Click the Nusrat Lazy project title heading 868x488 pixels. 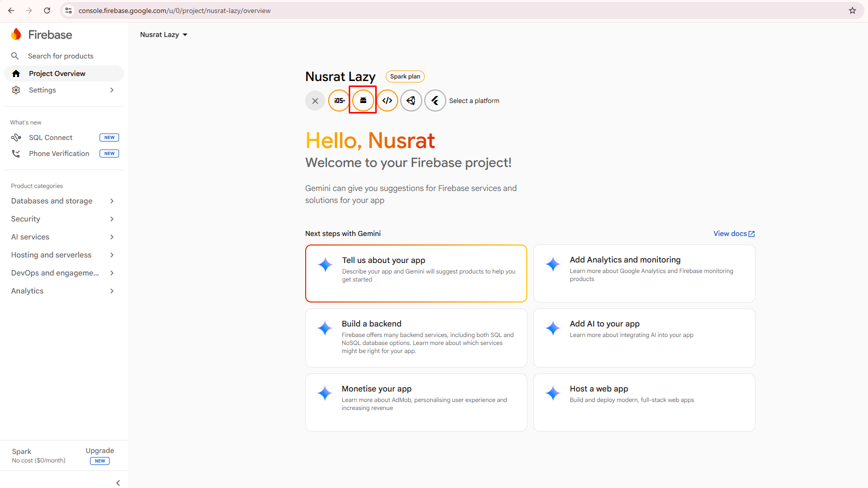click(340, 76)
